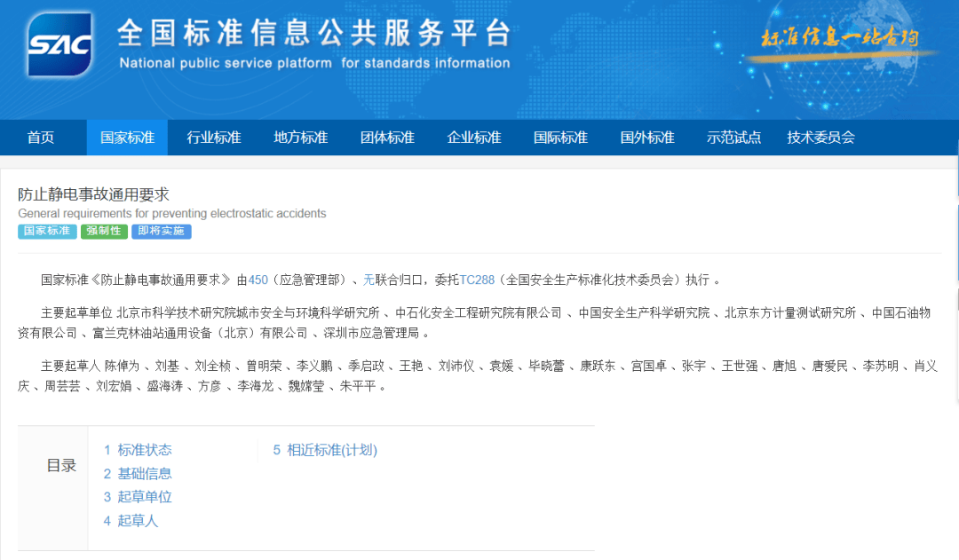
Task: Click the 标准信息一站查询 banner slogan
Action: pyautogui.click(x=839, y=38)
